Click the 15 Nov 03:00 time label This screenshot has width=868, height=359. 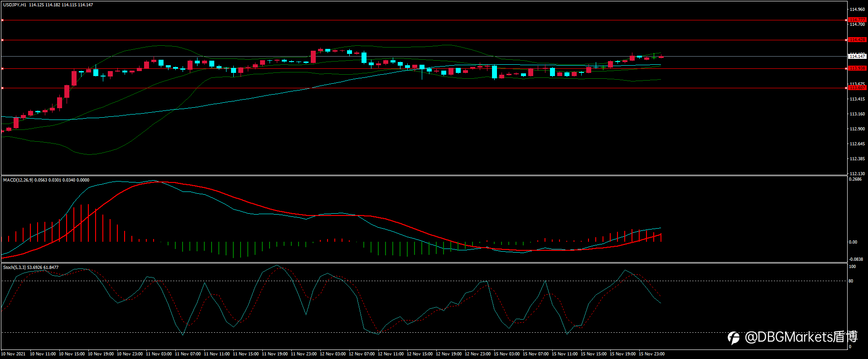pos(506,354)
